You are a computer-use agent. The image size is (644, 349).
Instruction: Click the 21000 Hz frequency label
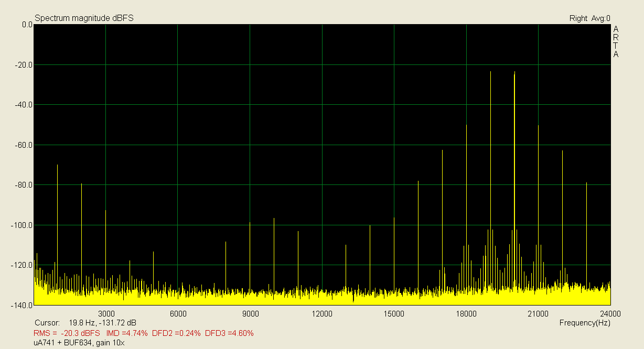point(538,314)
